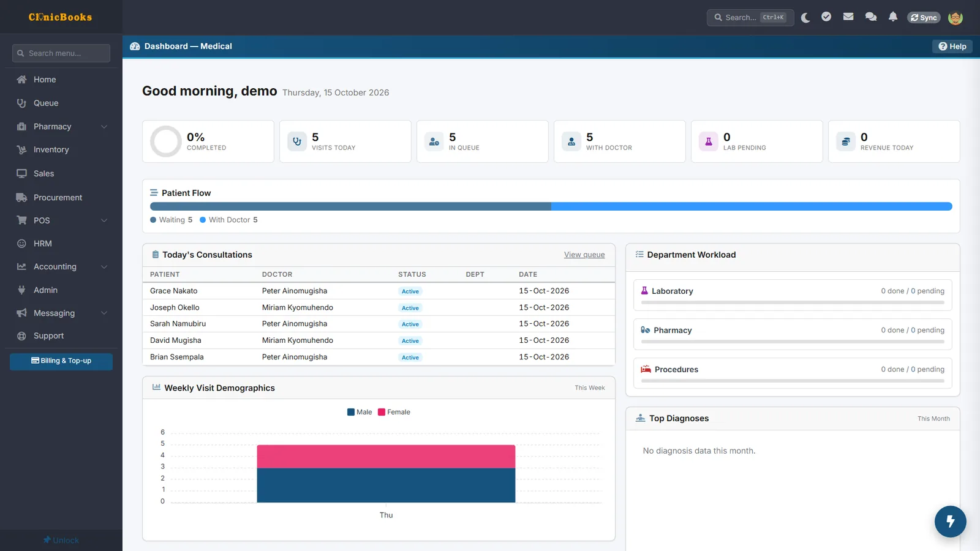The width and height of the screenshot is (980, 551).
Task: Click the lightning quick-action floating button
Action: [x=951, y=522]
